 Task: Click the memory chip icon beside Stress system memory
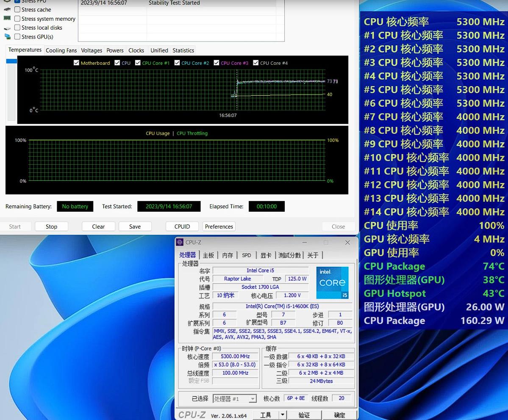click(7, 18)
